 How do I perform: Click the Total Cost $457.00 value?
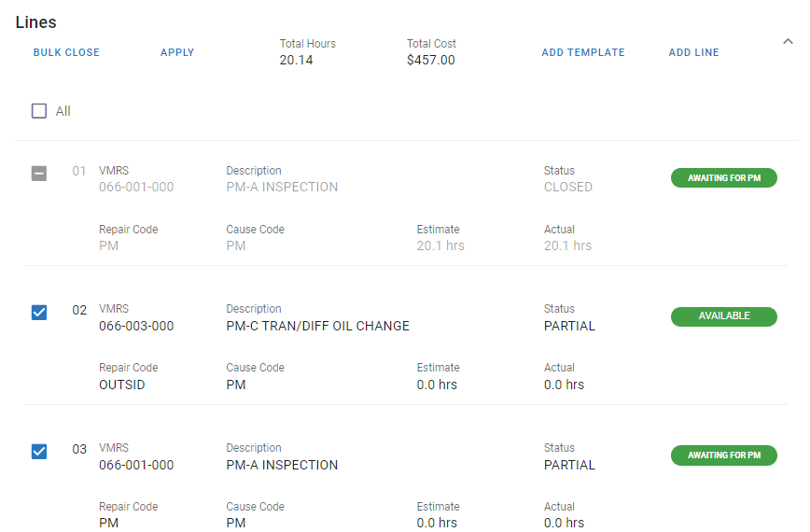[430, 61]
